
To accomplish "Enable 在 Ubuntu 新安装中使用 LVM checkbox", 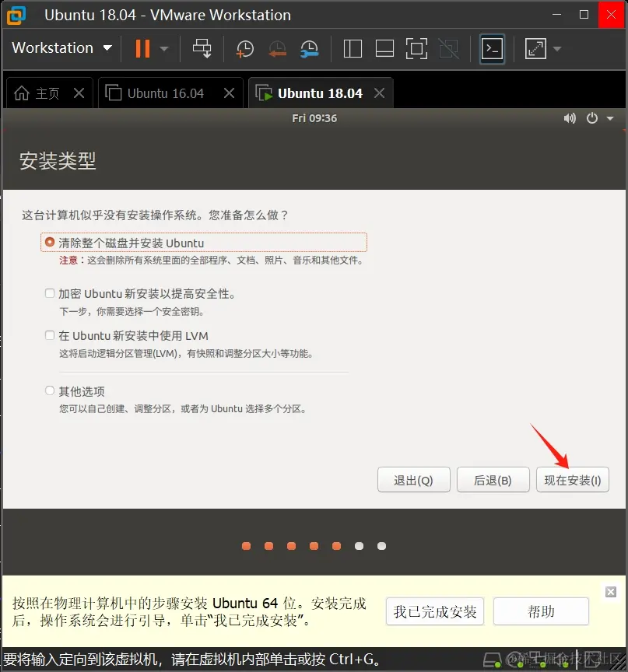I will 50,335.
